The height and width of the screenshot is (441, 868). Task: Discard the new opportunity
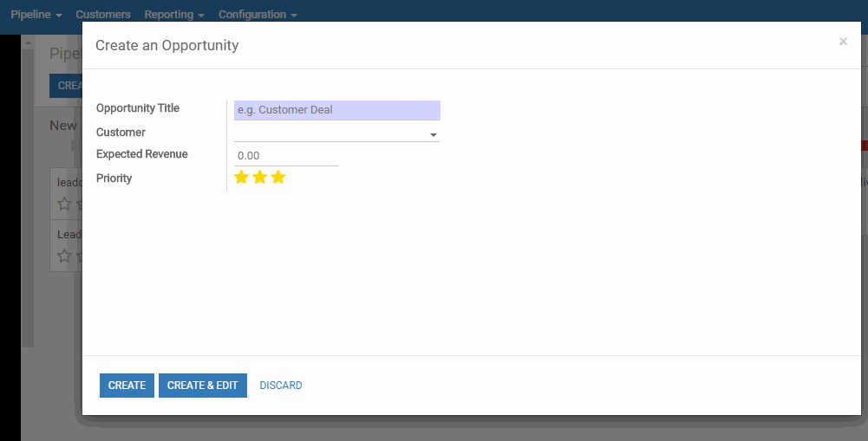[x=281, y=385]
